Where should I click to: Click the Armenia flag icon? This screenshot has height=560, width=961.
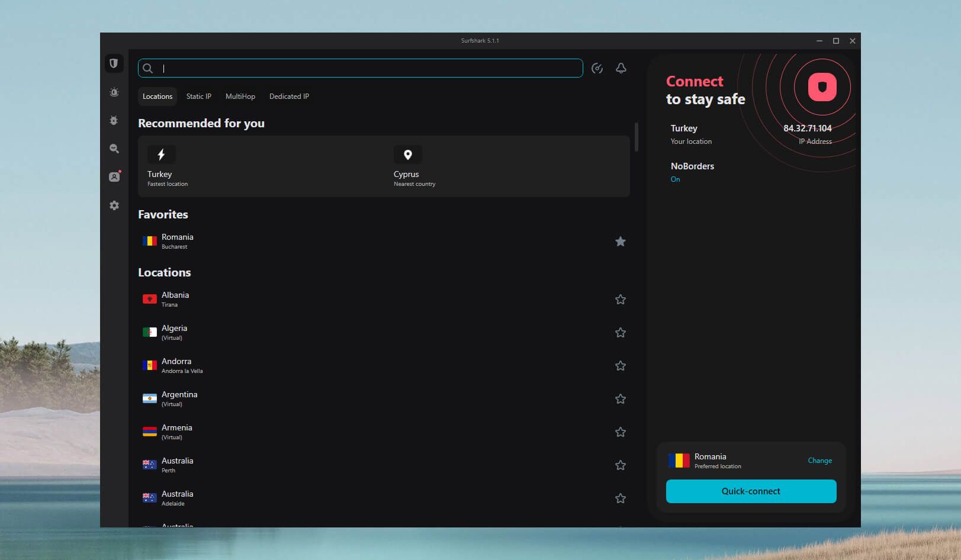[x=150, y=432]
